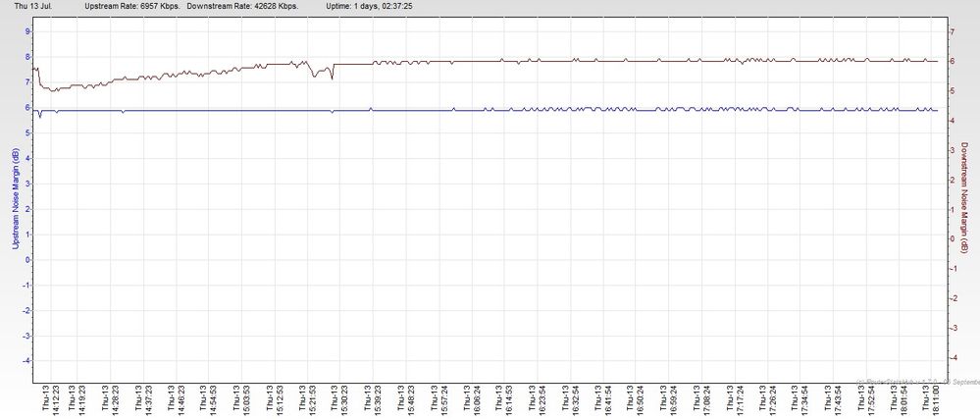Click the 'Upstream Noise Margin (dB)' axis label
Viewport: 980px width, 420px height.
pos(15,199)
